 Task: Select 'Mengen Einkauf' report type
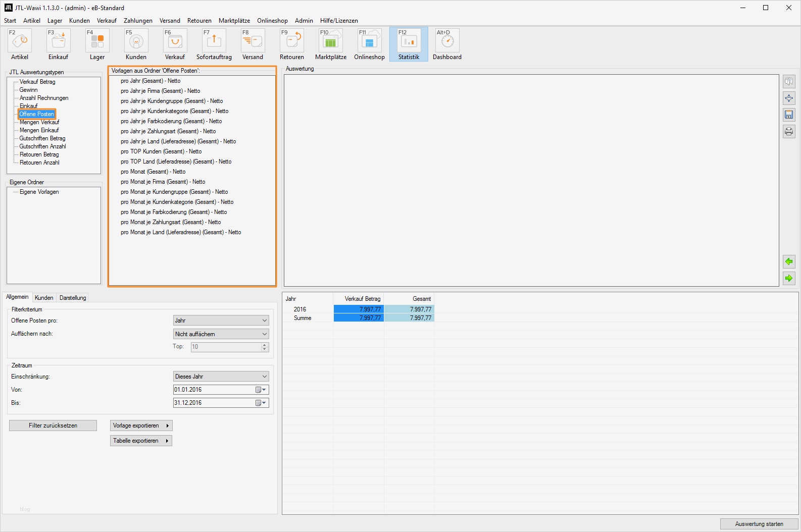point(39,130)
